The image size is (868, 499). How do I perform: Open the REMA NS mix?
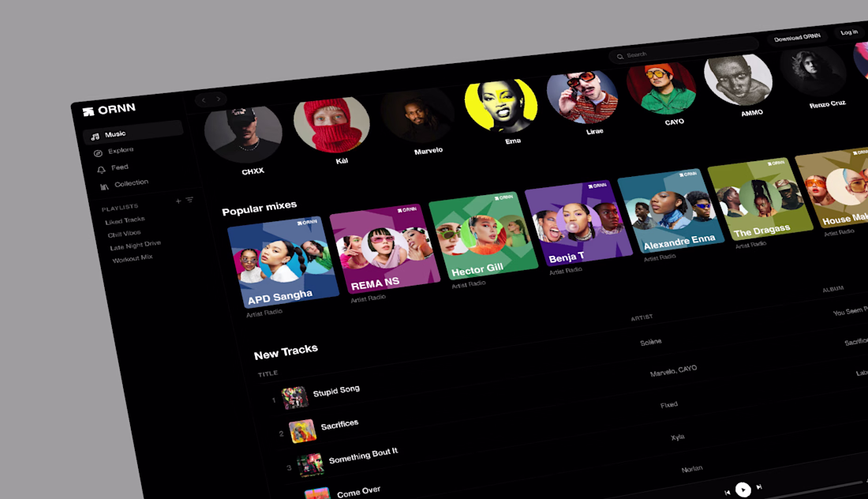tap(385, 248)
